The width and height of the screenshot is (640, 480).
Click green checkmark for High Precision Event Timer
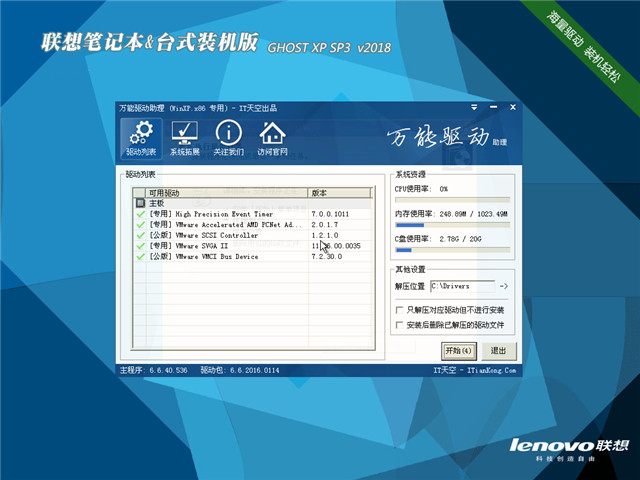[x=140, y=214]
